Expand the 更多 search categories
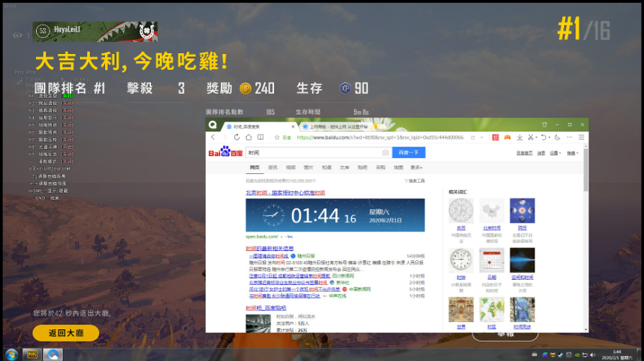 [416, 167]
